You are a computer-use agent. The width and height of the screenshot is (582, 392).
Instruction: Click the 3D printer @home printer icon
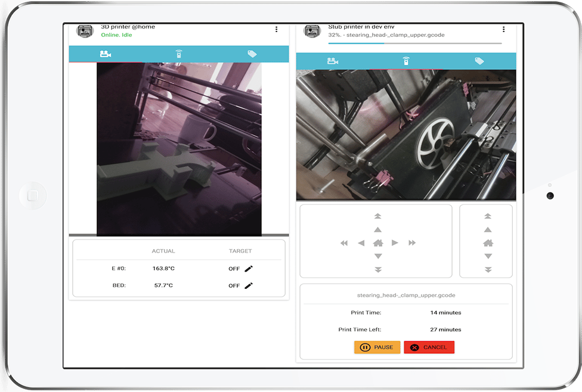(85, 31)
